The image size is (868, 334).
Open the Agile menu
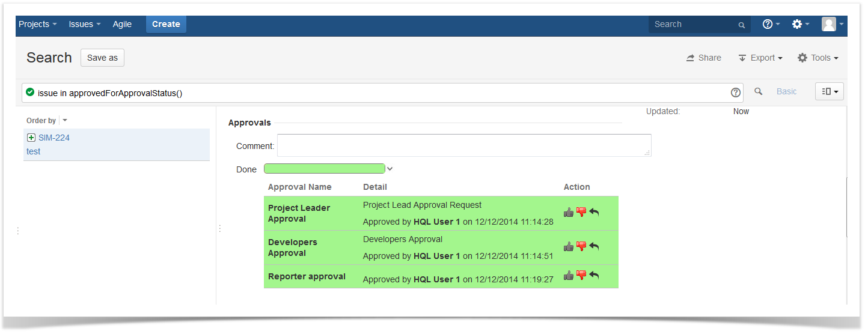pos(122,24)
